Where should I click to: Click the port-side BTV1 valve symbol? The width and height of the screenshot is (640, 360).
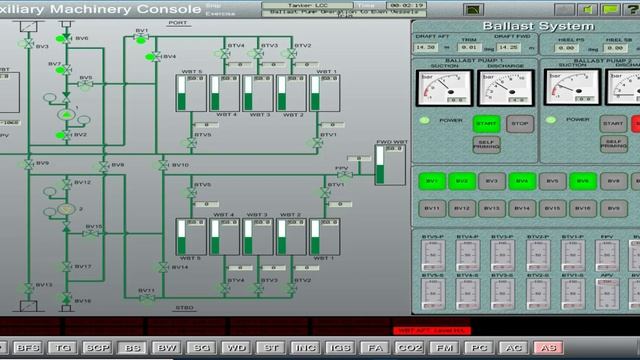tap(317, 143)
